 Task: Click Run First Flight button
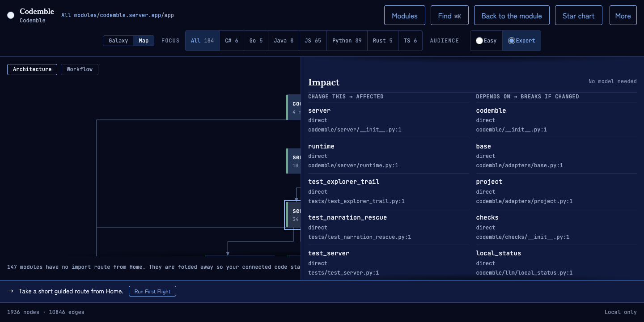(153, 292)
